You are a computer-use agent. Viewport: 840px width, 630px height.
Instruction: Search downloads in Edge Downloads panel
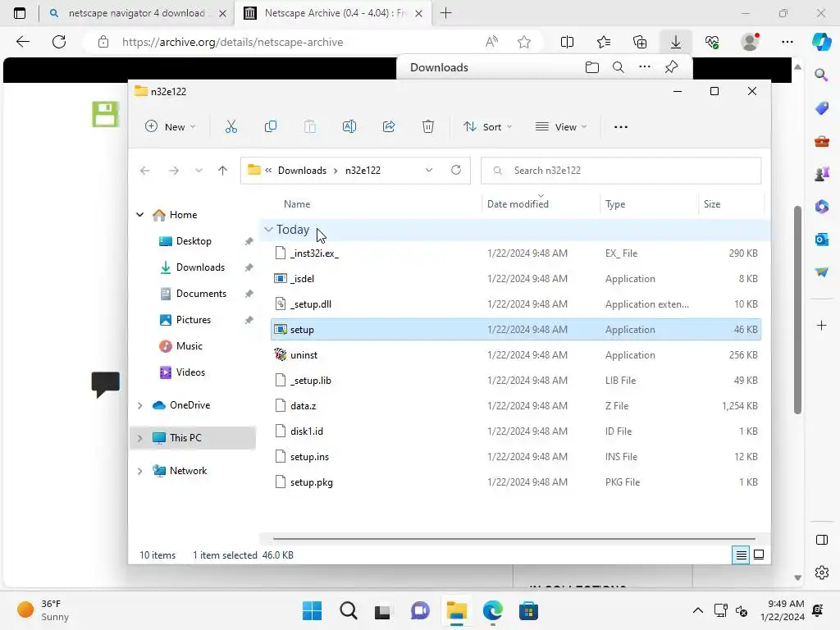click(x=619, y=67)
